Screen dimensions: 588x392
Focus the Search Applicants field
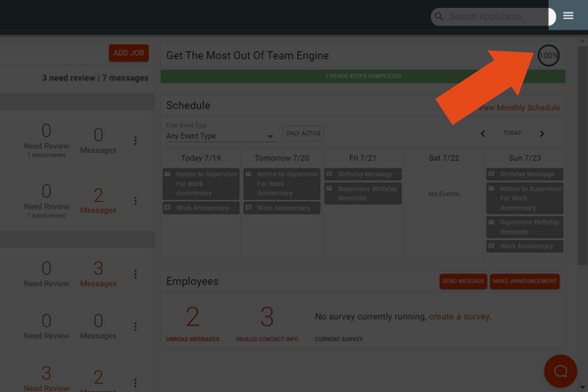493,17
